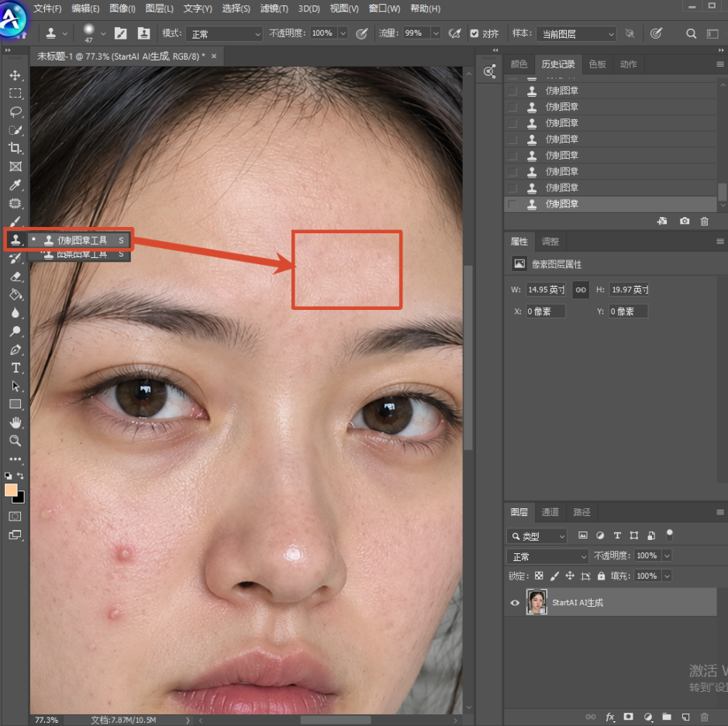The width and height of the screenshot is (728, 726).
Task: Toggle Quick Mask mode
Action: [x=16, y=516]
